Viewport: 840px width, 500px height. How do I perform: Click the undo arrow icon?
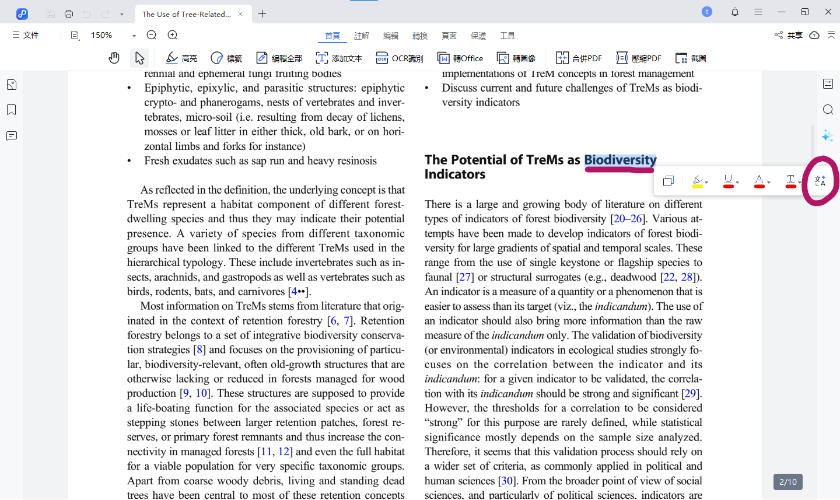87,14
